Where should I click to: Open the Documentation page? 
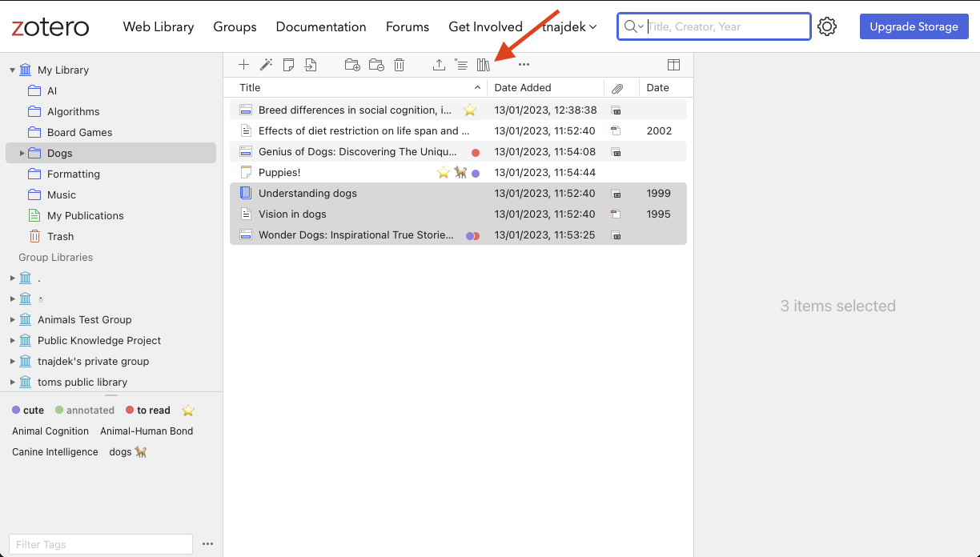(321, 26)
